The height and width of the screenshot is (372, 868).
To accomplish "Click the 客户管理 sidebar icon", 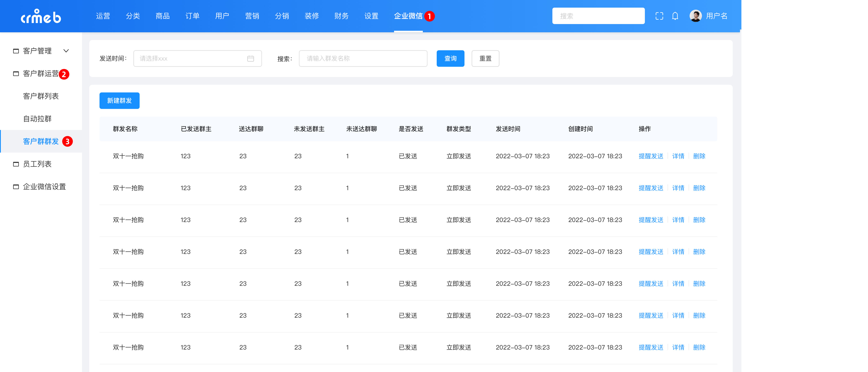I will click(x=16, y=51).
